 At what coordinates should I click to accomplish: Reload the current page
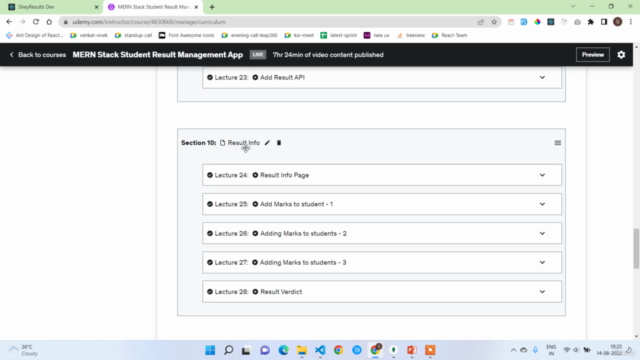point(36,22)
